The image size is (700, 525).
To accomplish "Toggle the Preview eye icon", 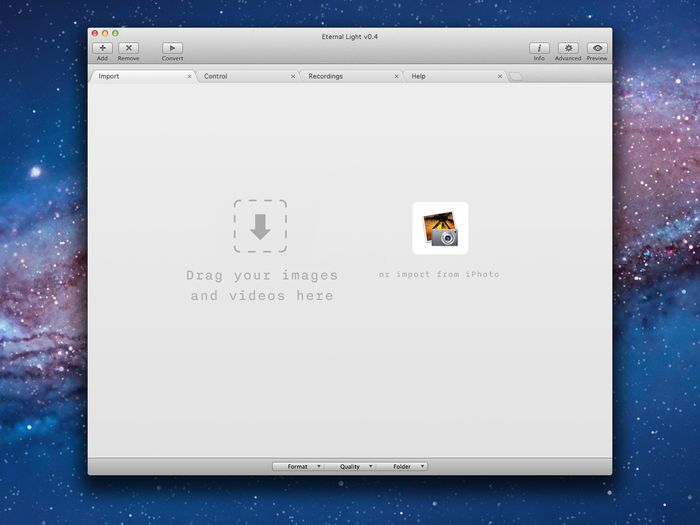I will [x=597, y=48].
